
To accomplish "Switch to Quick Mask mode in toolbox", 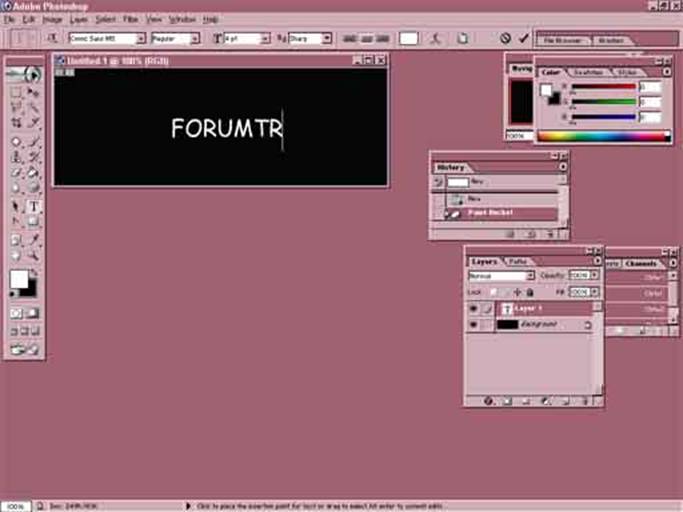I will pos(33,313).
